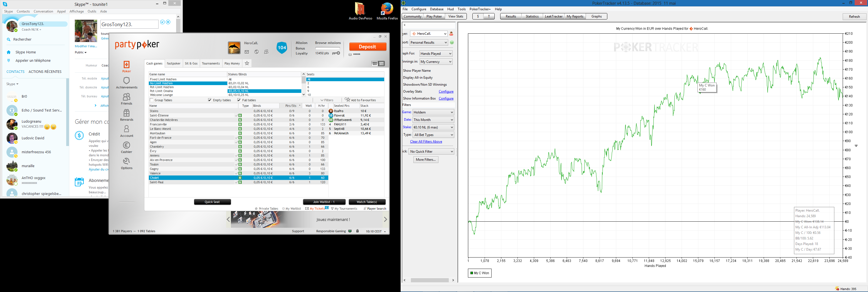
Task: Click the loyalty key icon
Action: (x=336, y=53)
